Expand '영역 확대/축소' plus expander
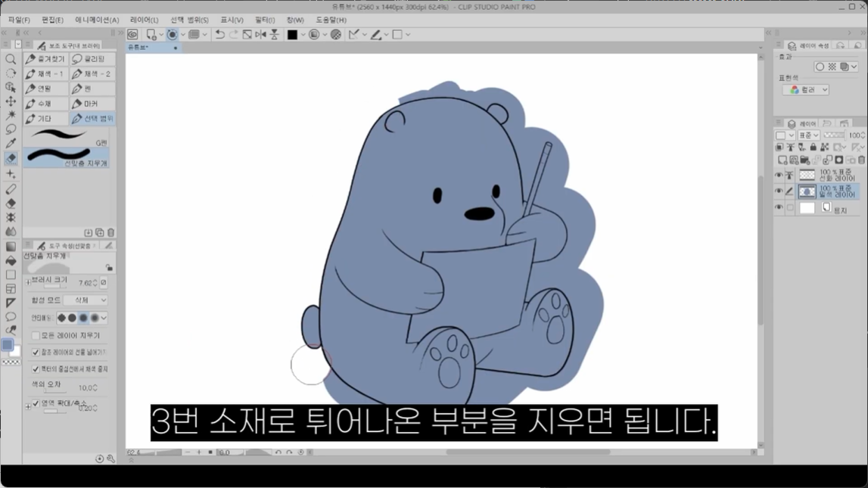Viewport: 868px width, 488px height. pos(28,407)
